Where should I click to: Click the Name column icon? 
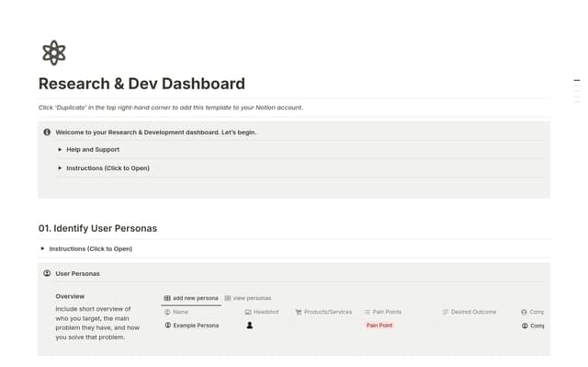pos(167,312)
